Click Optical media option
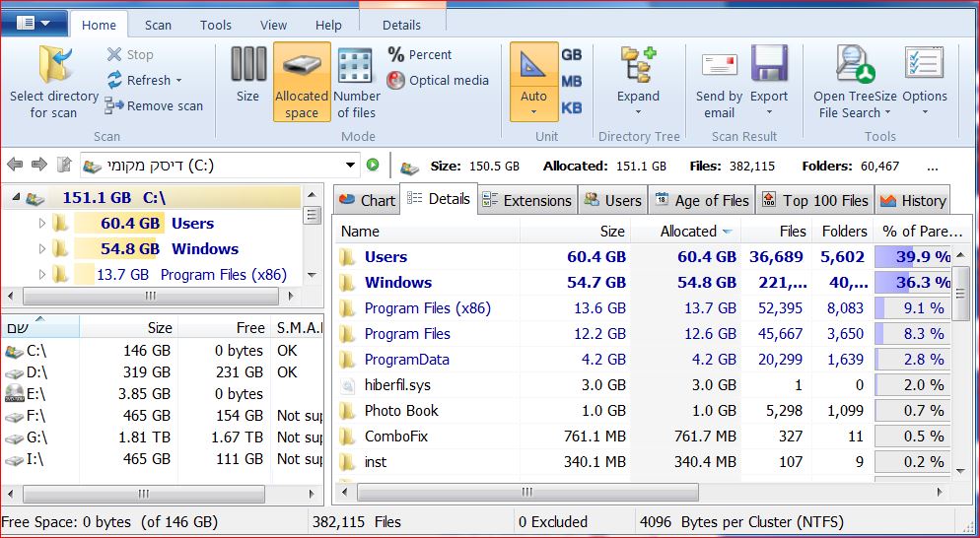The image size is (980, 538). tap(438, 81)
